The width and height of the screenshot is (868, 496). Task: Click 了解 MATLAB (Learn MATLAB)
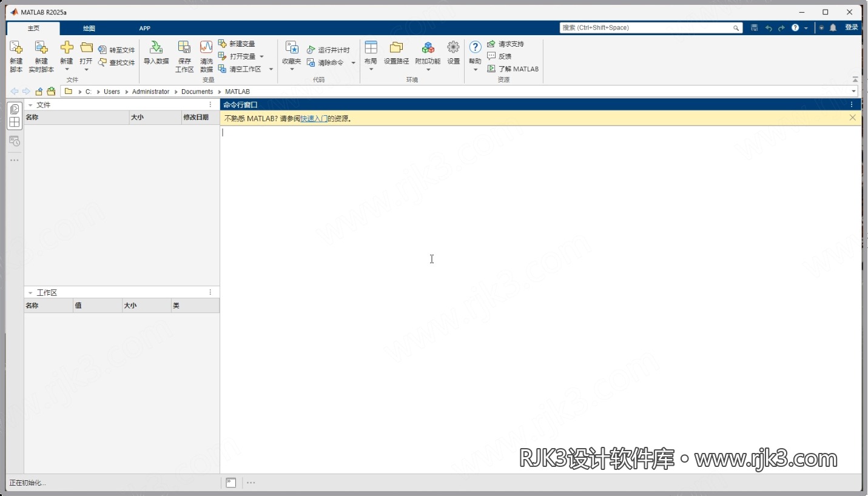pyautogui.click(x=513, y=69)
